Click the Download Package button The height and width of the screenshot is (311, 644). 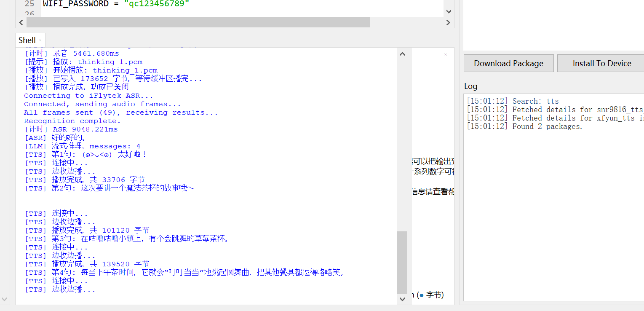(x=508, y=63)
